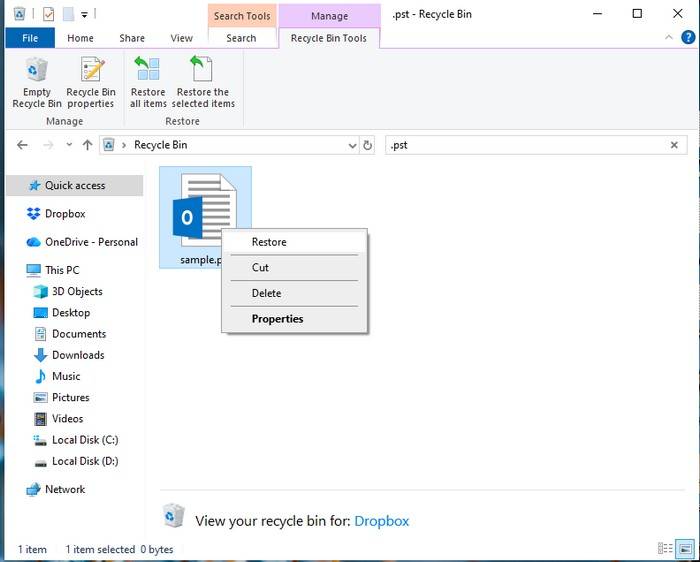Click Restore all items
This screenshot has height=562, width=700.
pyautogui.click(x=148, y=83)
